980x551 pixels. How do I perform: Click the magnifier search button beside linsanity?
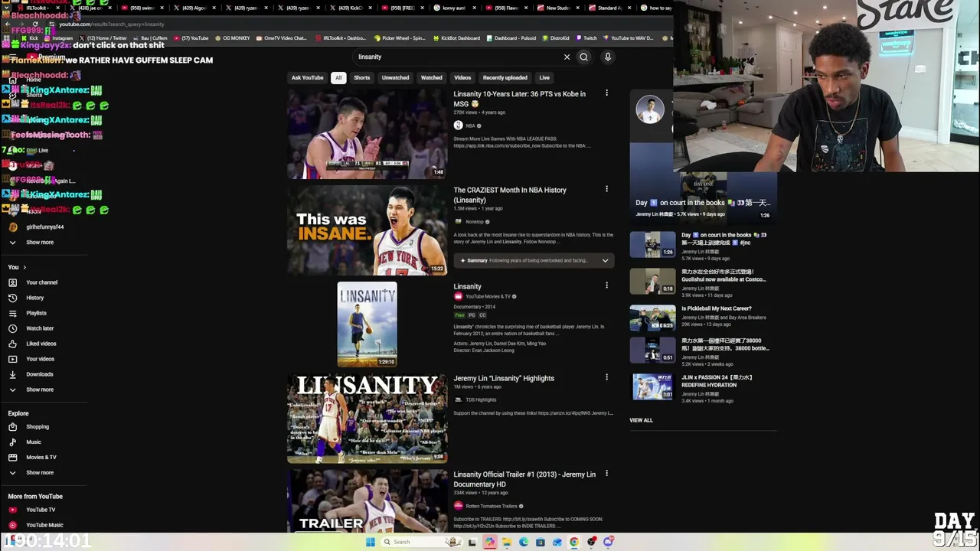[583, 57]
